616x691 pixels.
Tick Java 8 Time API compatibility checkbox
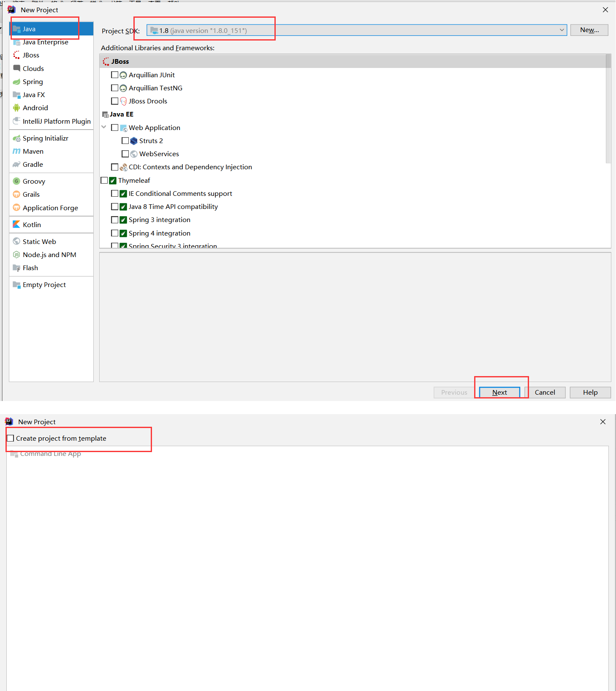pyautogui.click(x=114, y=206)
